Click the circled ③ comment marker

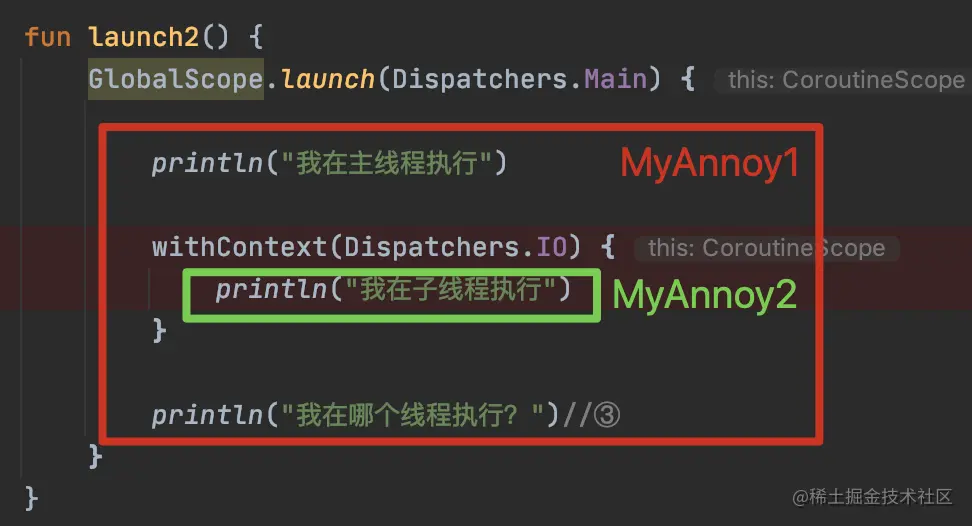click(607, 415)
